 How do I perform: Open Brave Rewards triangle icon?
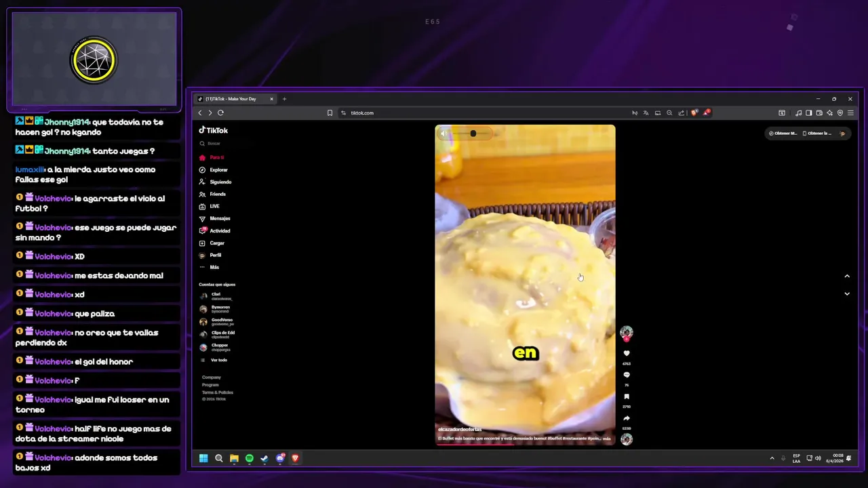pos(706,113)
